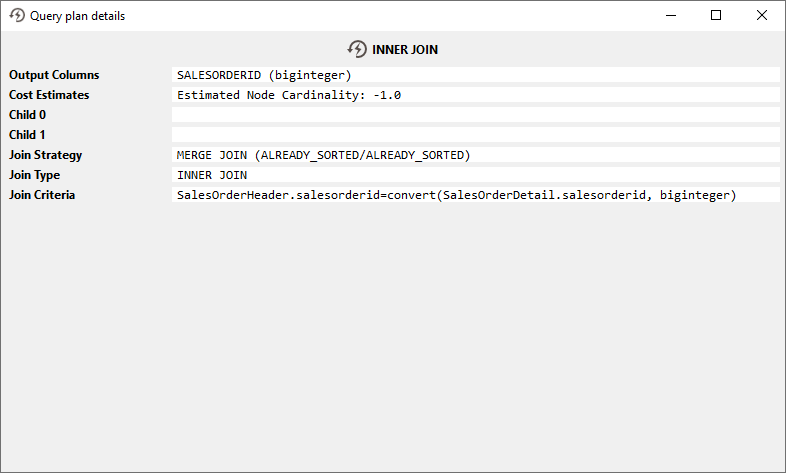
Task: Maximize the Query plan details window
Action: click(x=716, y=16)
